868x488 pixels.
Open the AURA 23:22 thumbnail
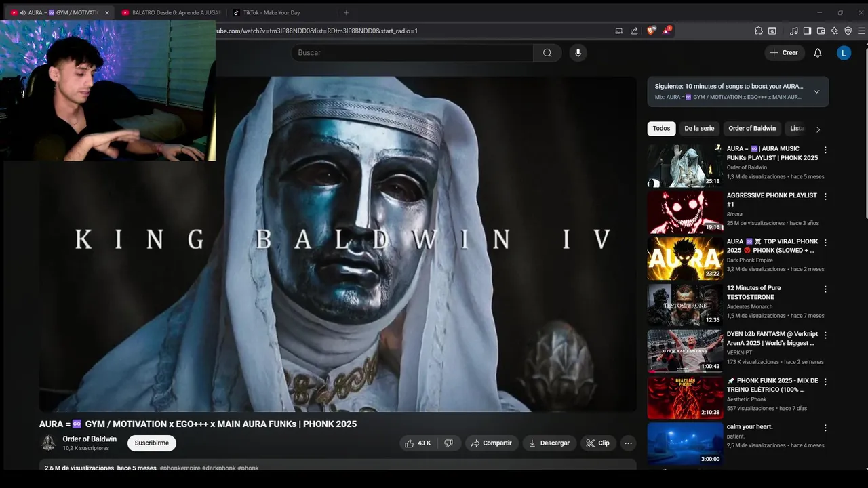click(x=685, y=258)
